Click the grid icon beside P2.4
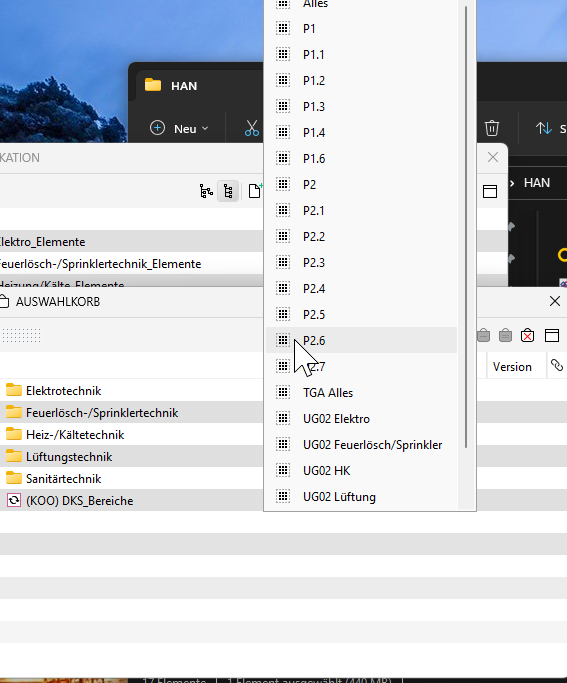 click(x=283, y=288)
